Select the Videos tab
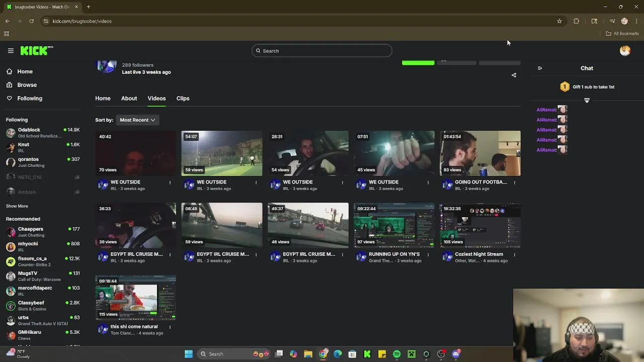Screen dimensions: 644x362 156,99
